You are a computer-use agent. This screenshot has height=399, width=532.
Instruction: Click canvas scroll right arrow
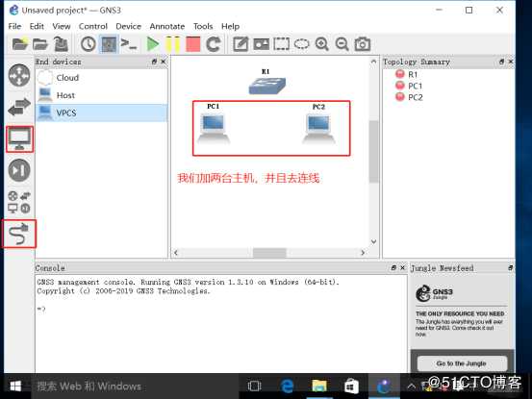point(363,253)
